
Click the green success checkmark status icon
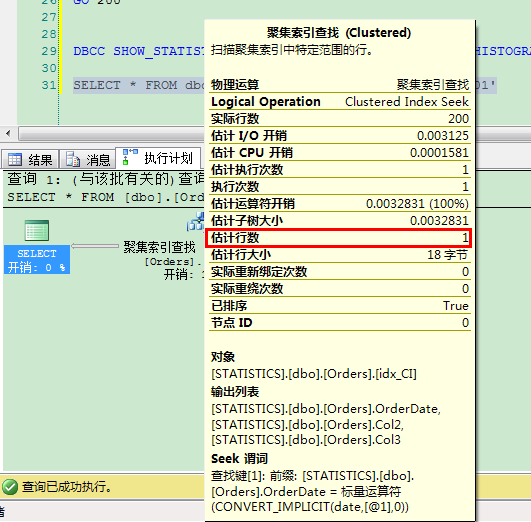[x=10, y=487]
